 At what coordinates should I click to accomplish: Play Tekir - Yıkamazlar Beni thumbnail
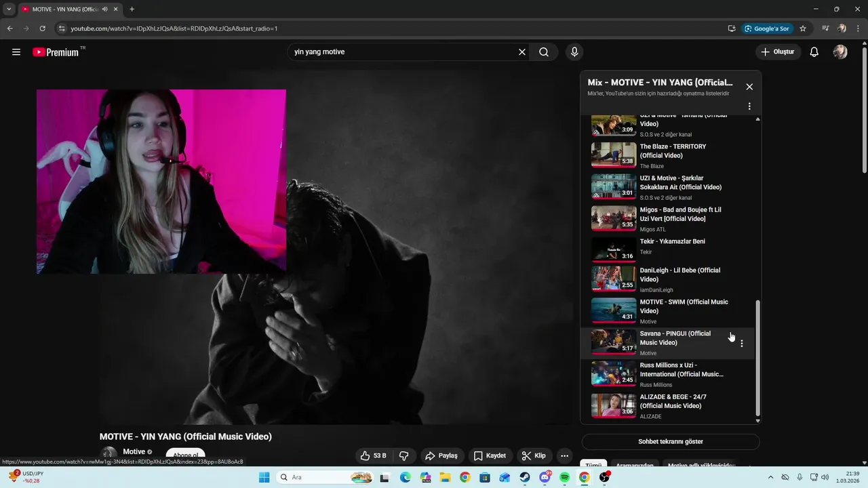pos(614,249)
